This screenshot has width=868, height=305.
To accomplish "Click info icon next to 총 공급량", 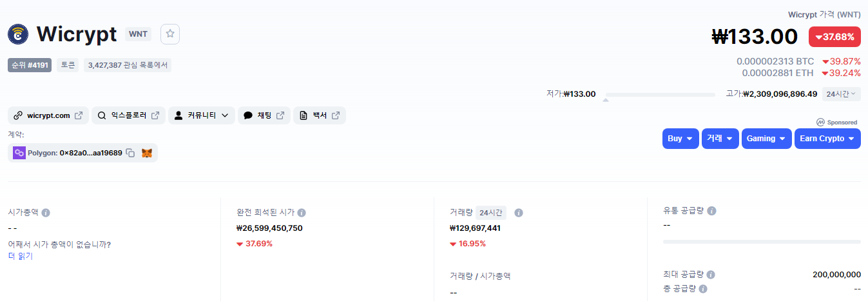I will (703, 289).
